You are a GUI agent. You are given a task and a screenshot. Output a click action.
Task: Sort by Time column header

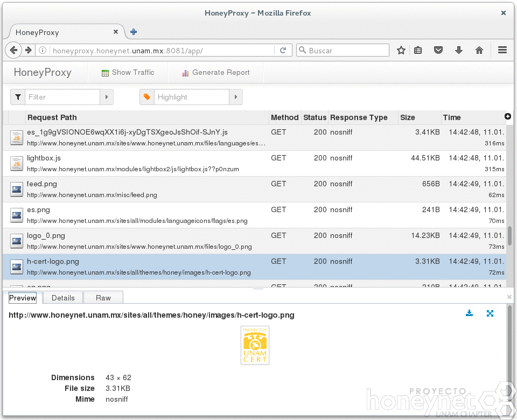tap(472, 117)
